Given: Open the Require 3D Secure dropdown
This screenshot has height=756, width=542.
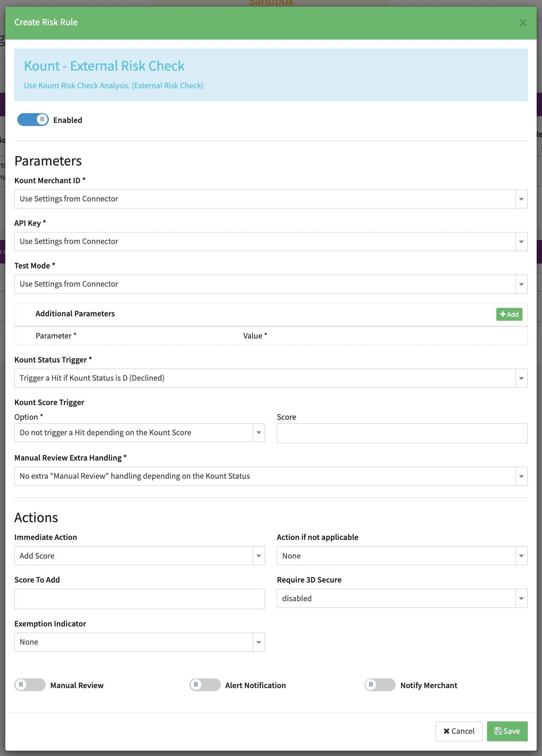Looking at the screenshot, I should [402, 598].
